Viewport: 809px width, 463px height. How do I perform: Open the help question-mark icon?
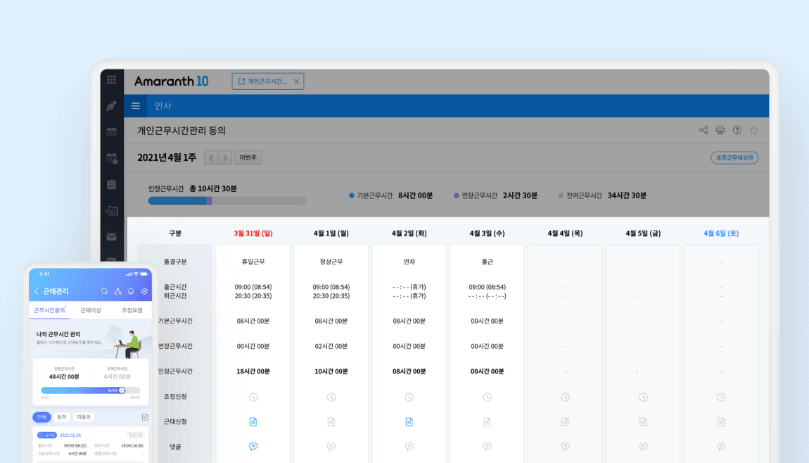tap(737, 130)
